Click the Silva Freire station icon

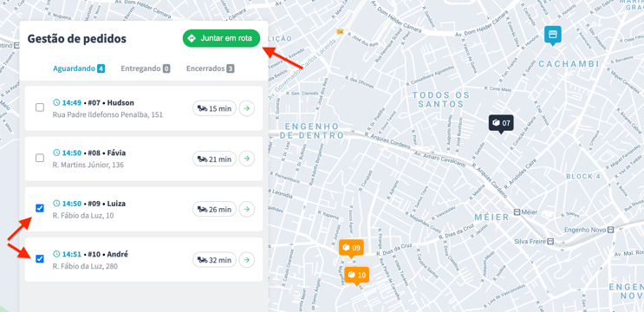(550, 241)
